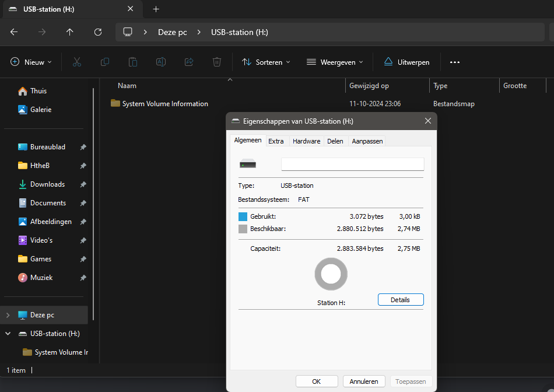Click the drive label input field
554x392 pixels.
pos(352,164)
